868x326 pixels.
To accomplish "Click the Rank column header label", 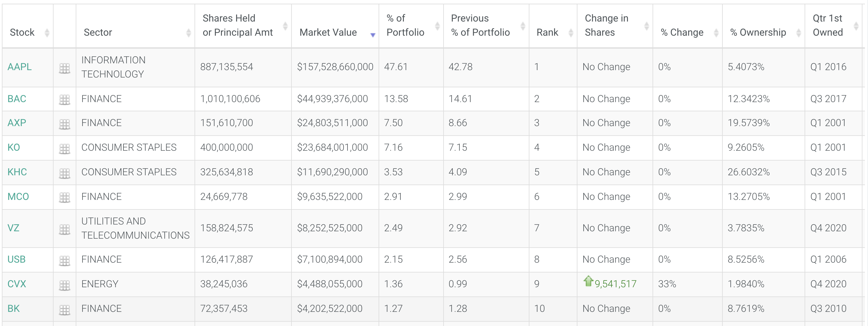I will [x=547, y=32].
